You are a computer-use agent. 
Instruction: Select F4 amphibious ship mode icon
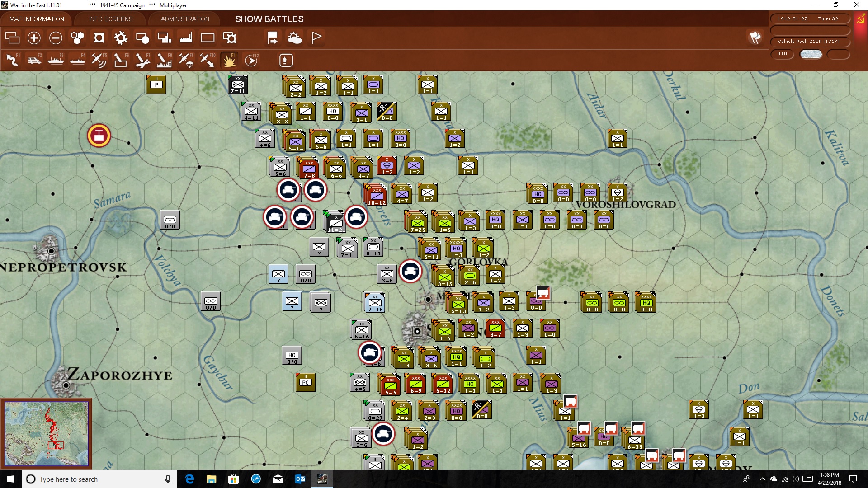coord(77,60)
